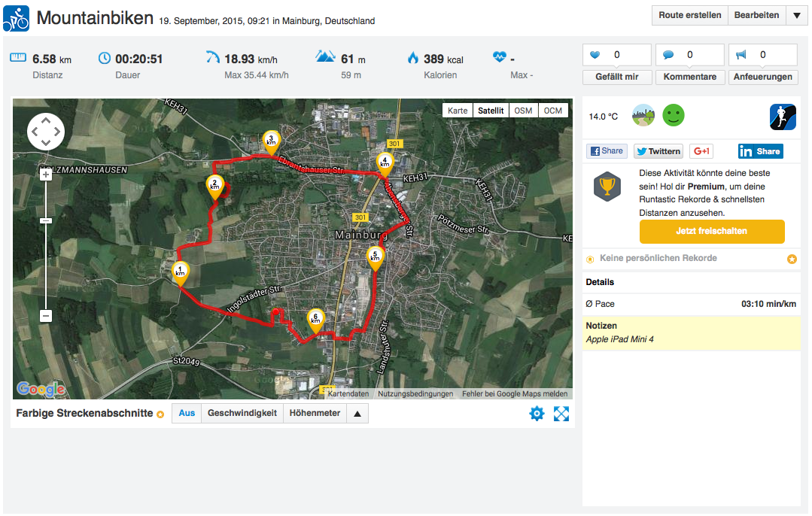This screenshot has width=812, height=516.
Task: Click the G+1 button
Action: [701, 151]
